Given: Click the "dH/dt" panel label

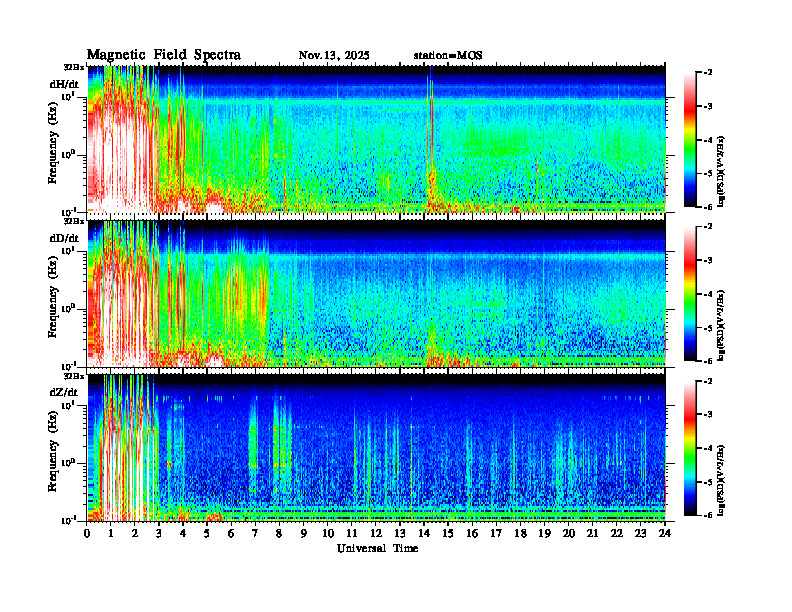Looking at the screenshot, I should tap(64, 85).
